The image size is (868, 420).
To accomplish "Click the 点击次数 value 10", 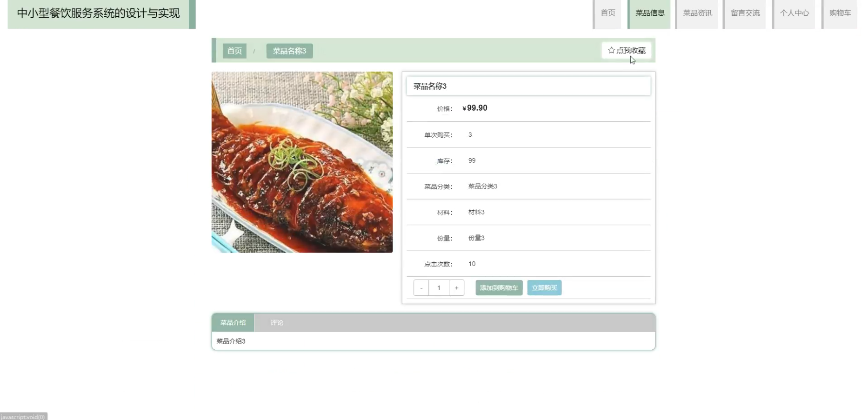I will coord(472,264).
